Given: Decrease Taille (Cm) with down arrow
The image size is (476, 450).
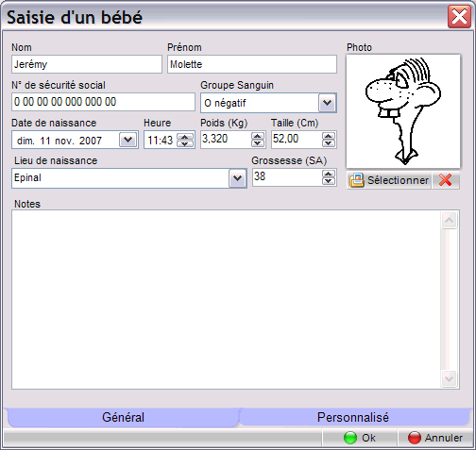Looking at the screenshot, I should tap(329, 143).
